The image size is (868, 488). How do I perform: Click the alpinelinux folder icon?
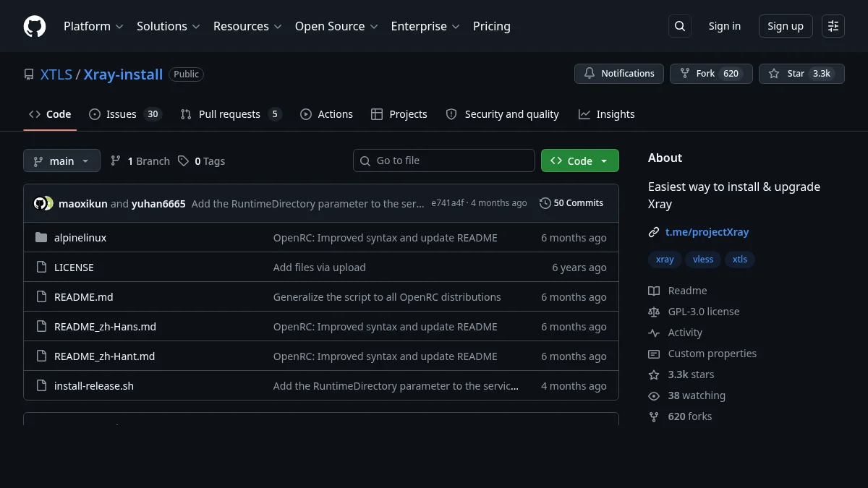41,238
